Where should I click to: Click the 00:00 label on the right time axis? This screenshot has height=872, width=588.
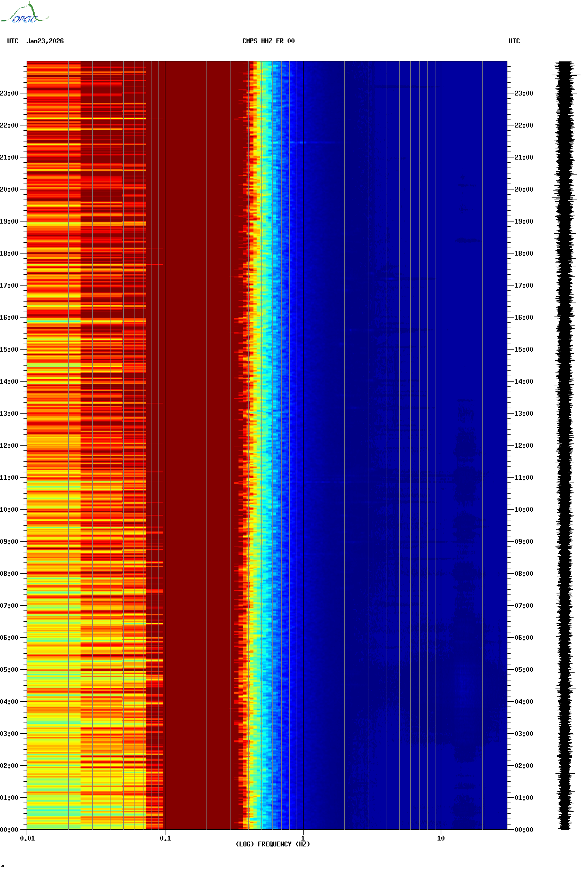pyautogui.click(x=524, y=830)
